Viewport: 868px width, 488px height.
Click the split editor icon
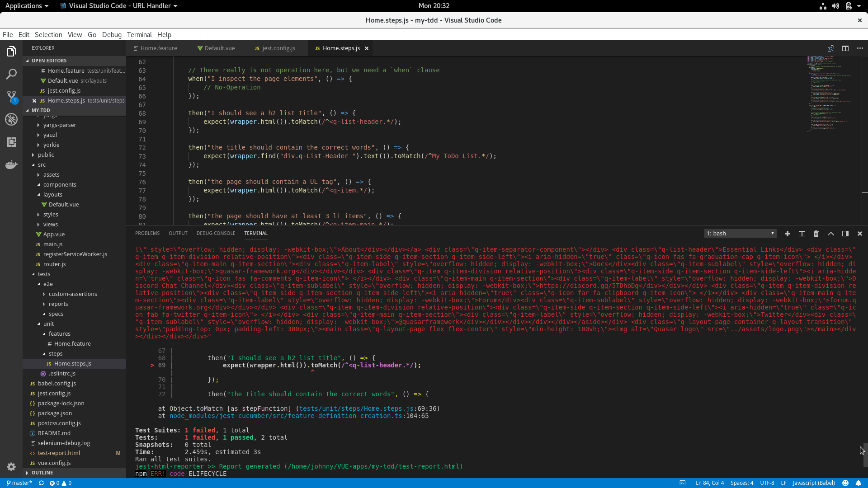click(x=845, y=48)
